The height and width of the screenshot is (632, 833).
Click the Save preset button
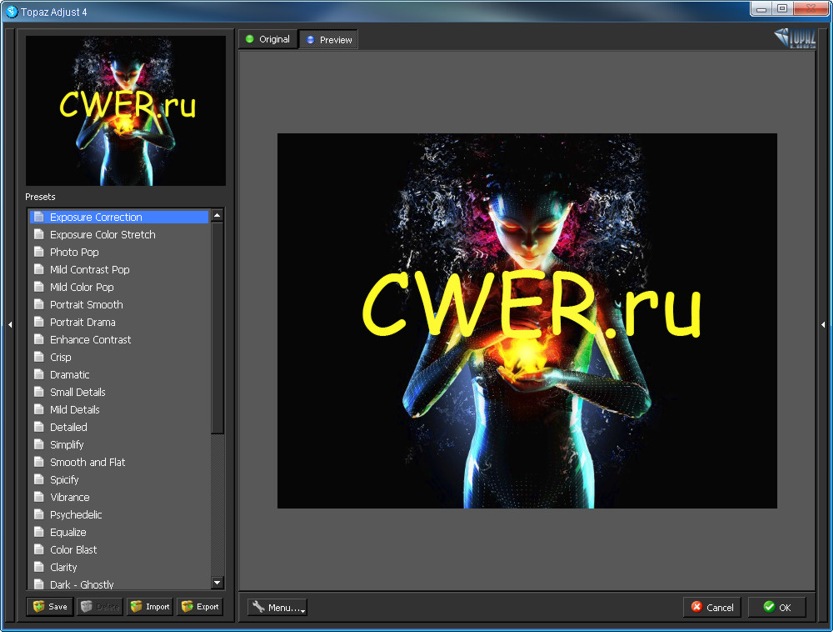pyautogui.click(x=50, y=606)
